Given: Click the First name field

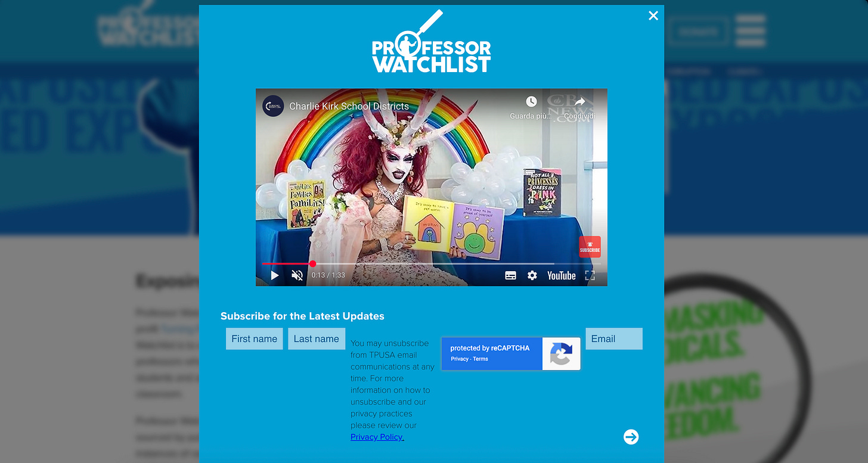Looking at the screenshot, I should 255,338.
